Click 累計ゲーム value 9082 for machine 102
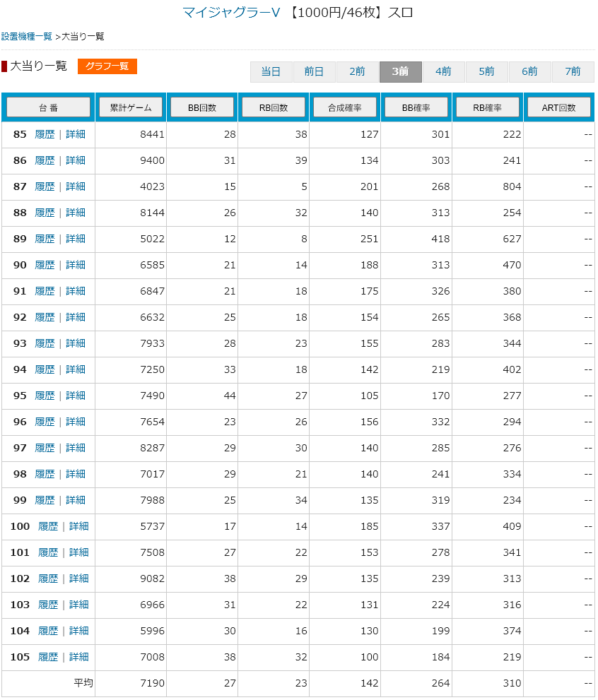The height and width of the screenshot is (700, 598). click(x=152, y=578)
